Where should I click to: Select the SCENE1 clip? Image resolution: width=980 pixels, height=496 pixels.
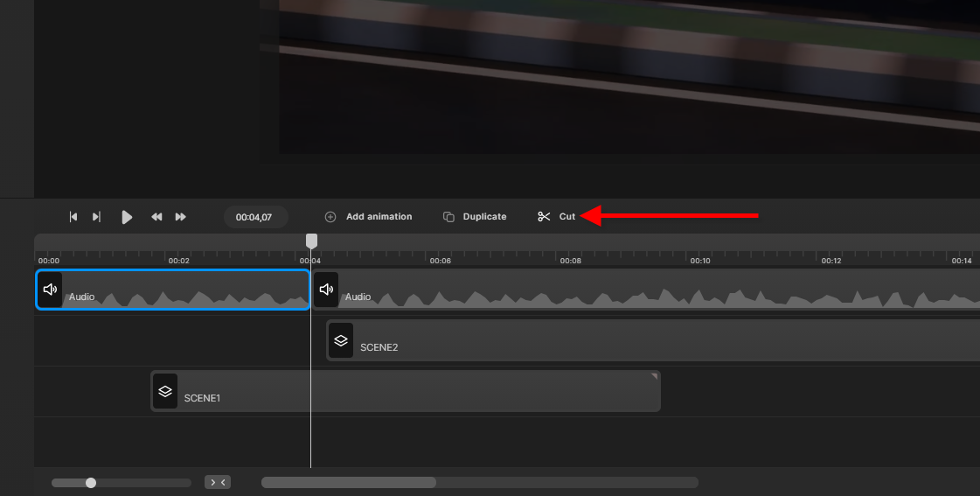click(406, 391)
